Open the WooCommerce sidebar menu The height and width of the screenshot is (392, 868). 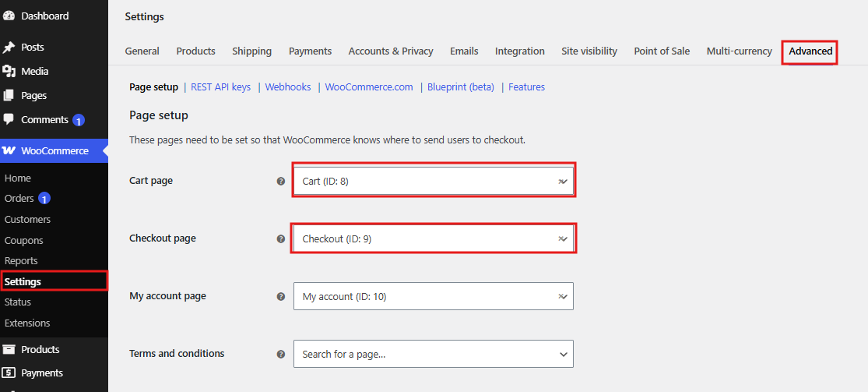[54, 151]
